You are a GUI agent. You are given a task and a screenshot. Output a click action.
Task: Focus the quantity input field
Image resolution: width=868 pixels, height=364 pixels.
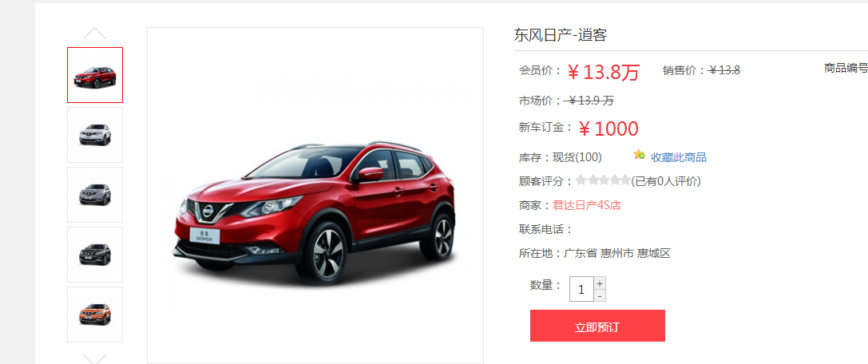tap(581, 289)
